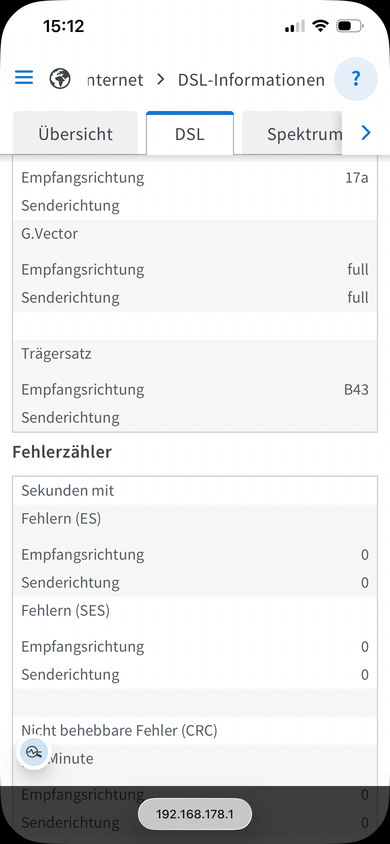Select the Trägersatz row label
Screen dimensions: 390x844
pos(56,354)
